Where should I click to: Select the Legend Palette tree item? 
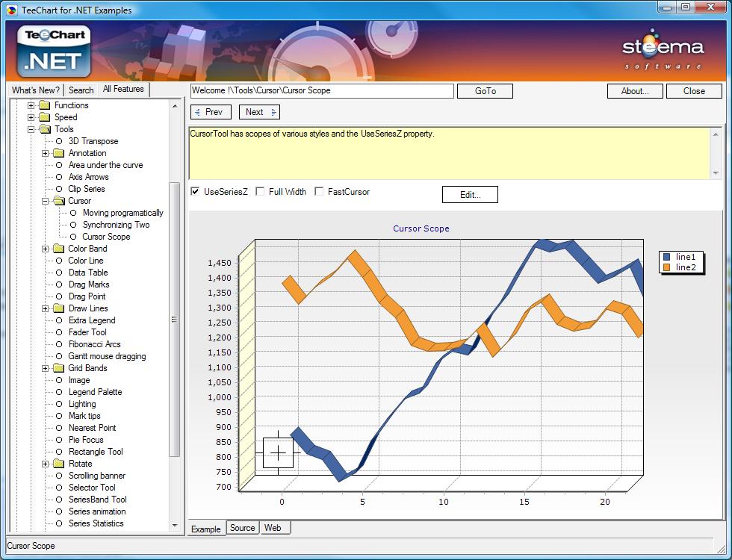click(95, 392)
